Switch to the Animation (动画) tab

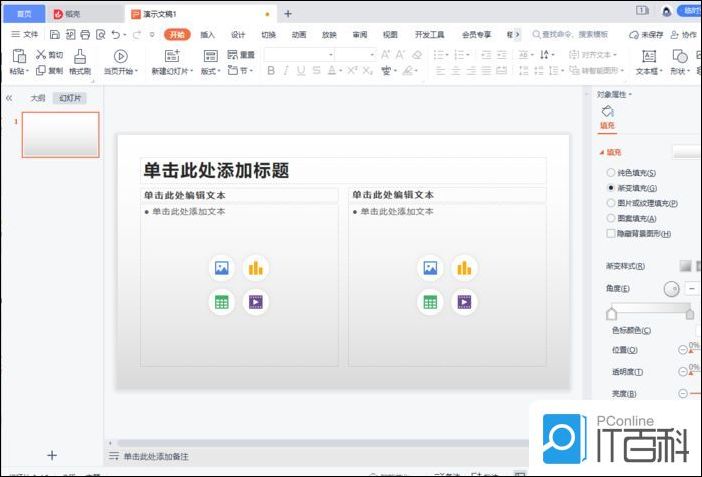tap(299, 34)
